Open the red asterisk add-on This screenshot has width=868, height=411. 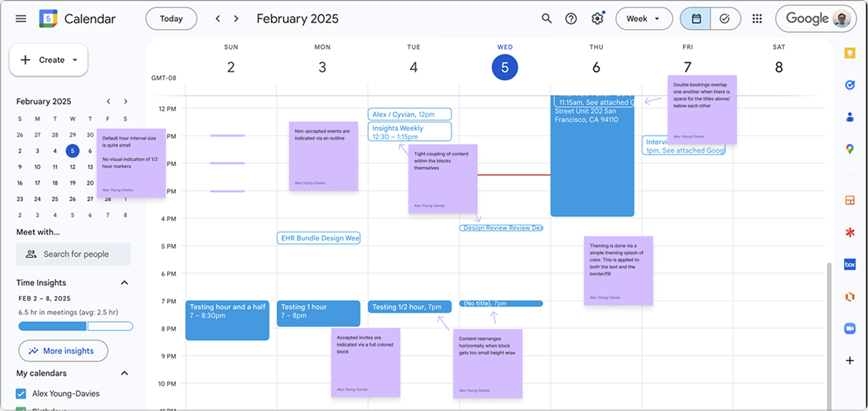(850, 232)
